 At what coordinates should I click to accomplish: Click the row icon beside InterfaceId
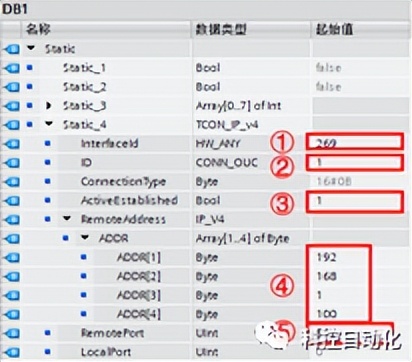[x=11, y=144]
